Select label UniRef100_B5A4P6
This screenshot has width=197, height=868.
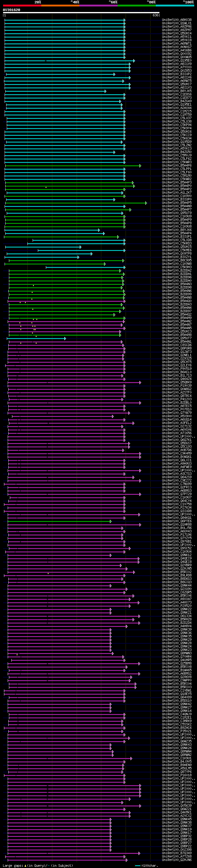[x=177, y=165]
